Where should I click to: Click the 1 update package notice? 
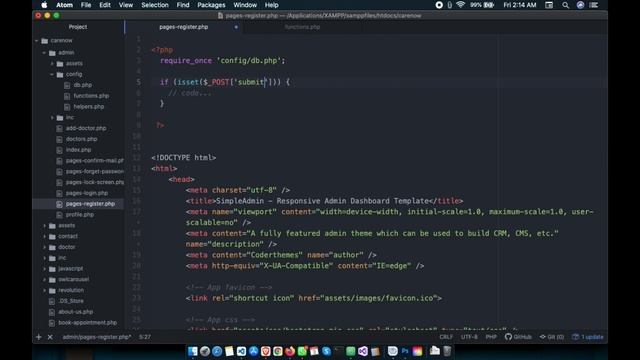[588, 337]
